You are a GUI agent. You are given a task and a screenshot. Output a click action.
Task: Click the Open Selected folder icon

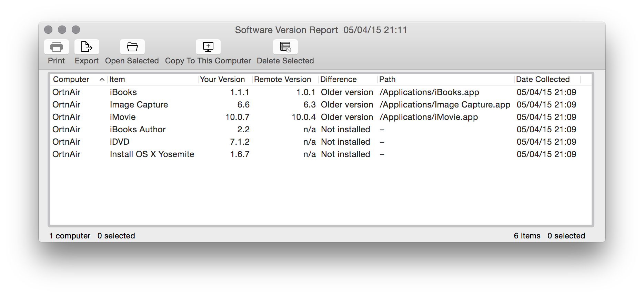pos(132,47)
